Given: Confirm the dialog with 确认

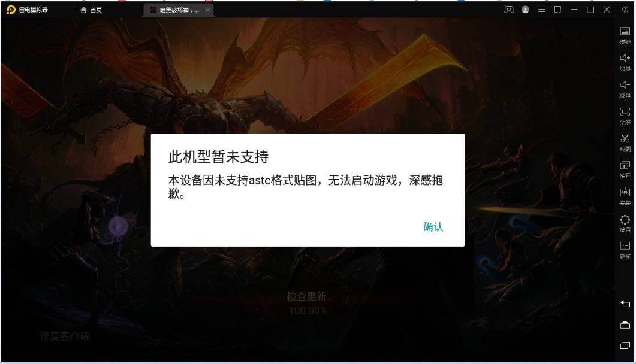Looking at the screenshot, I should (x=433, y=227).
